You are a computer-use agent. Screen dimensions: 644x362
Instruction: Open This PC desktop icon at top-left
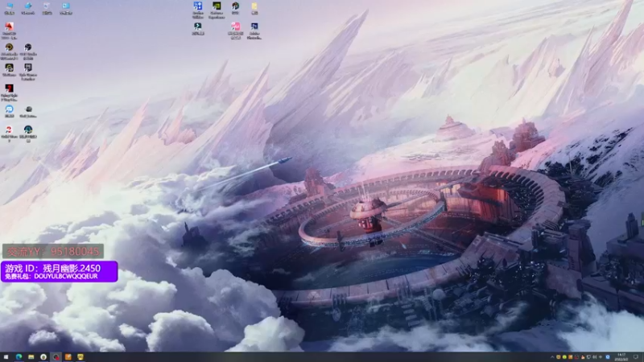(x=9, y=8)
